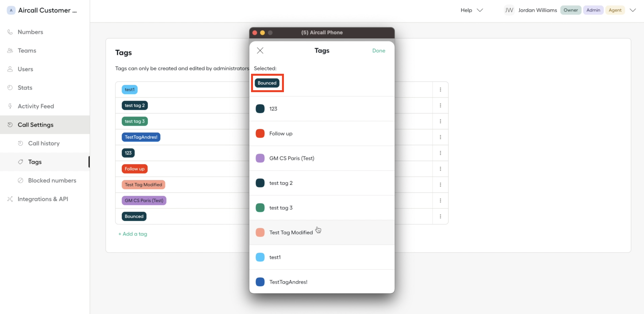Click the Aircall Customer company avatar icon
Image resolution: width=644 pixels, height=314 pixels.
[11, 10]
